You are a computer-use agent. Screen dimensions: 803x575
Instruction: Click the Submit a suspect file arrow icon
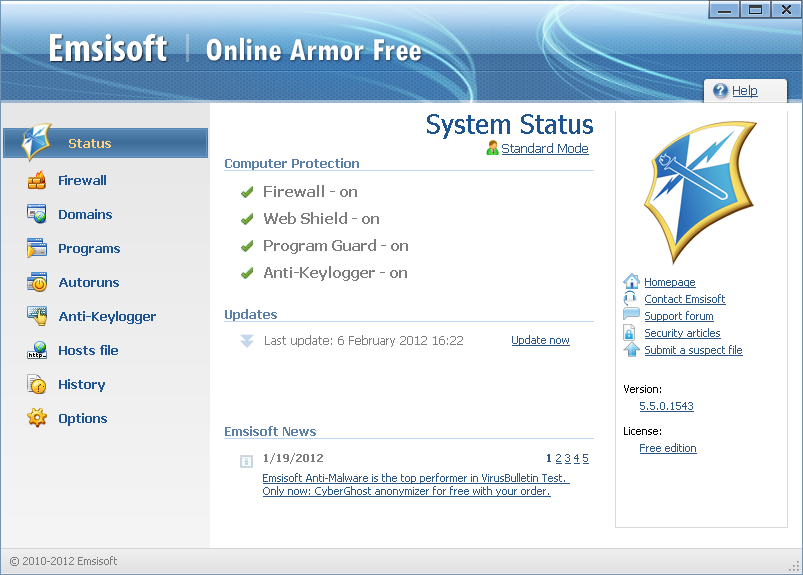(x=631, y=349)
